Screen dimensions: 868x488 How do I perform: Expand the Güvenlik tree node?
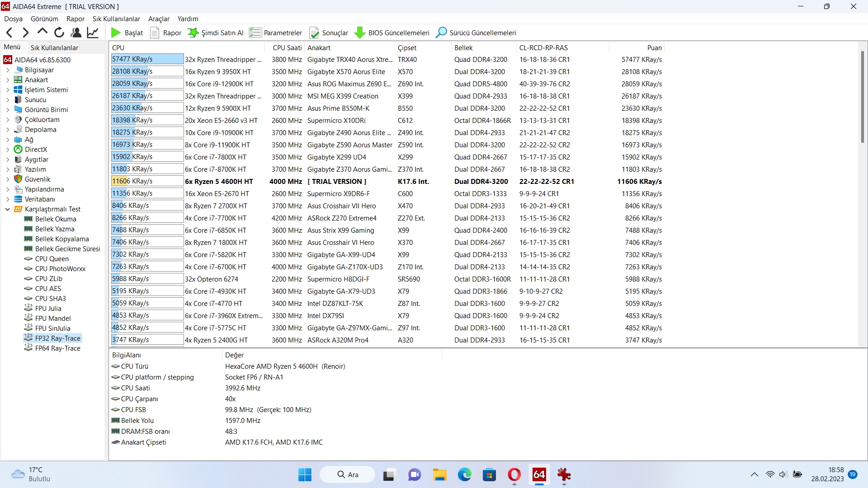pyautogui.click(x=7, y=179)
